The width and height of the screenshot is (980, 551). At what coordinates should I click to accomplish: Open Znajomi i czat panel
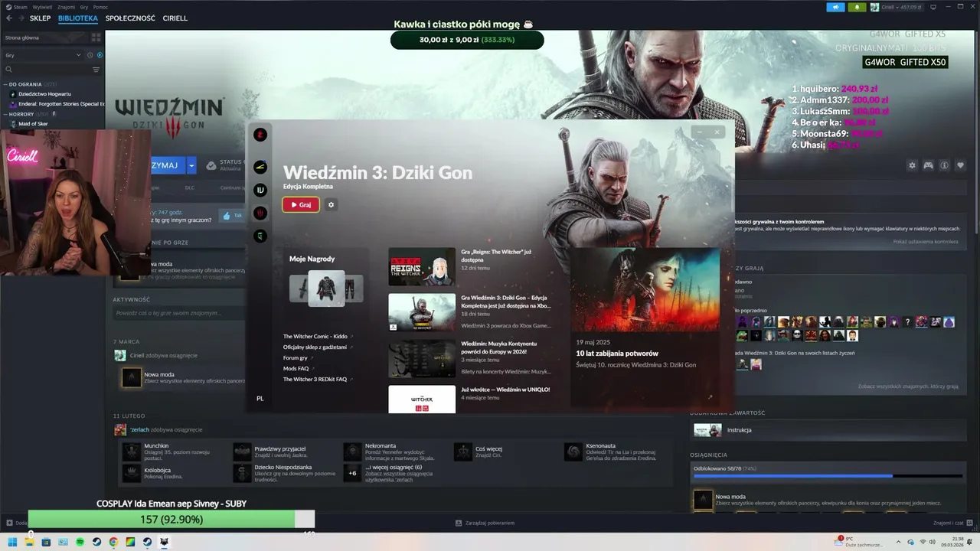952,523
